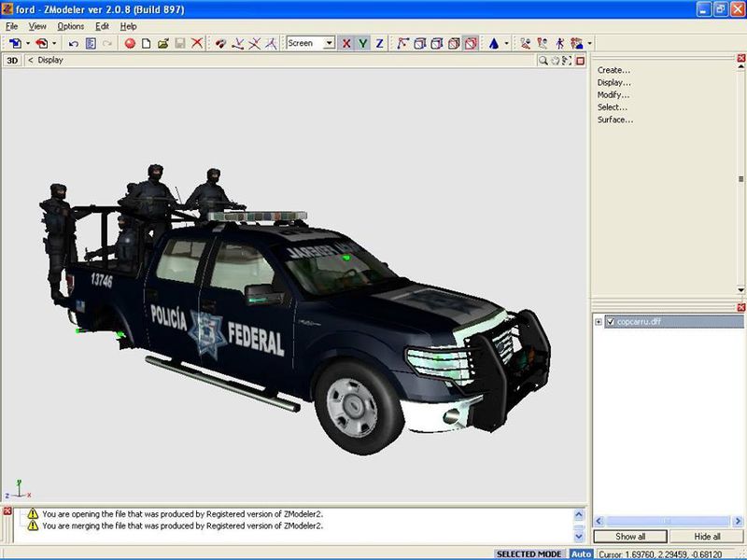Screen dimensions: 747x560
Task: Expand the Display... command group
Action: click(x=614, y=82)
